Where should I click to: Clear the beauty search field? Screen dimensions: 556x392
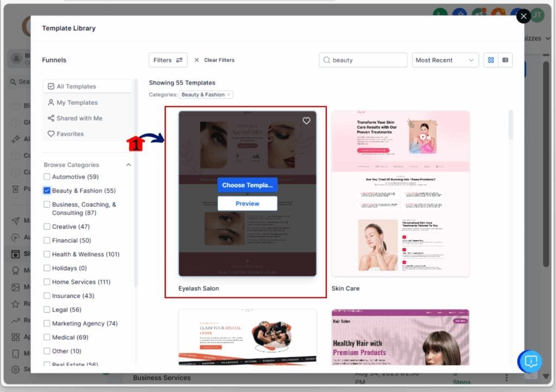point(363,60)
